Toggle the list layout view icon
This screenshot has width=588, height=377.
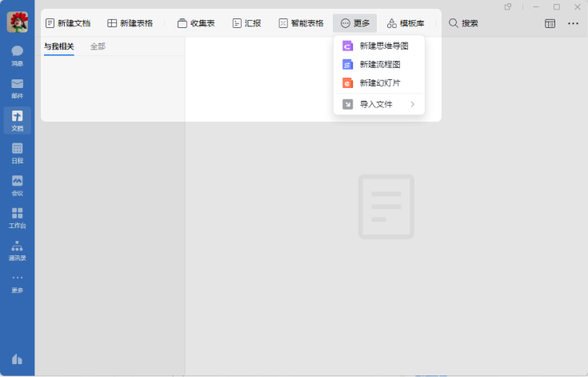click(550, 24)
